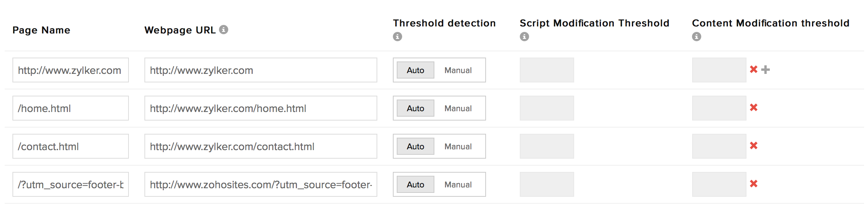Set /contact.html threshold detection to Manual

[x=458, y=147]
